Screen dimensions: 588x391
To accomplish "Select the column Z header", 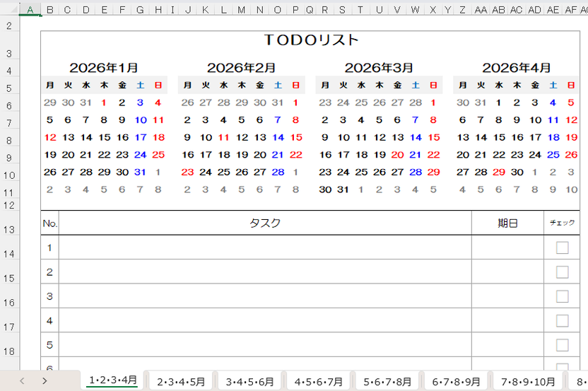I will click(462, 10).
